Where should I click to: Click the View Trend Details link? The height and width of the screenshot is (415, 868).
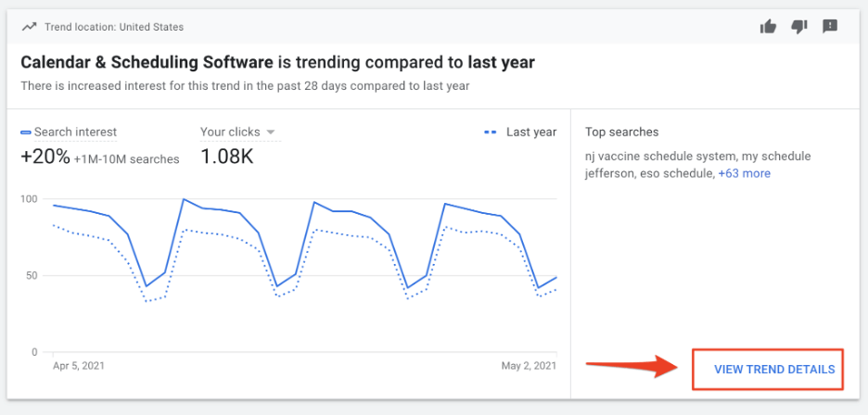[774, 369]
